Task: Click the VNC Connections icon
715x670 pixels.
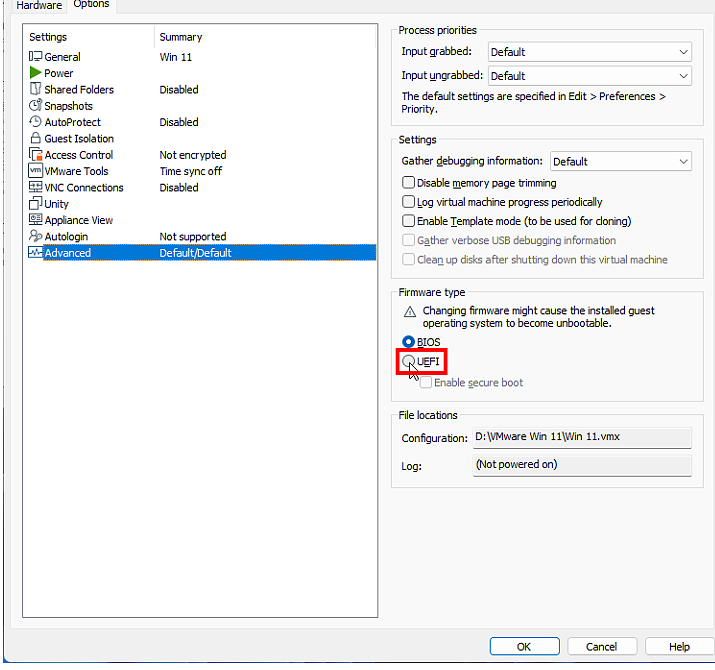Action: tap(35, 187)
